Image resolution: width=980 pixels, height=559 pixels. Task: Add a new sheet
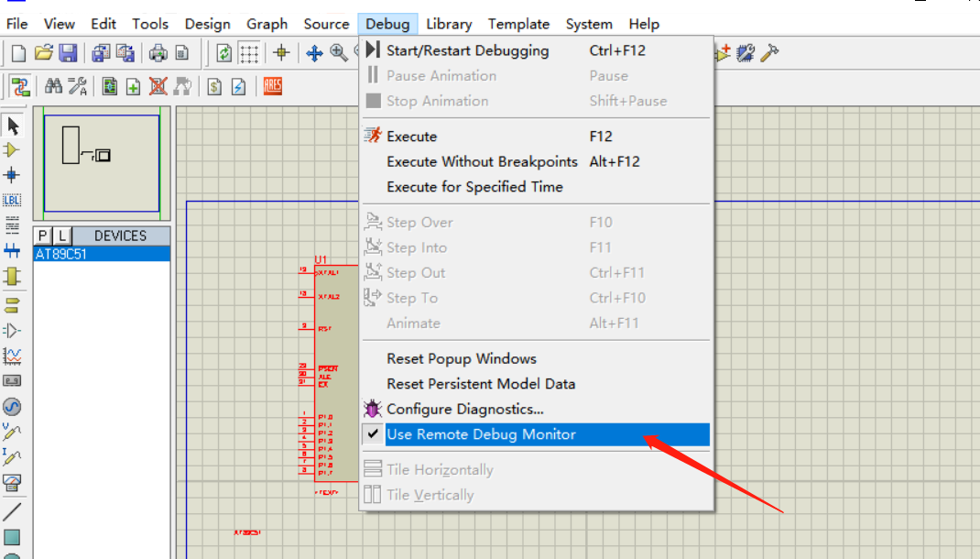click(x=133, y=86)
